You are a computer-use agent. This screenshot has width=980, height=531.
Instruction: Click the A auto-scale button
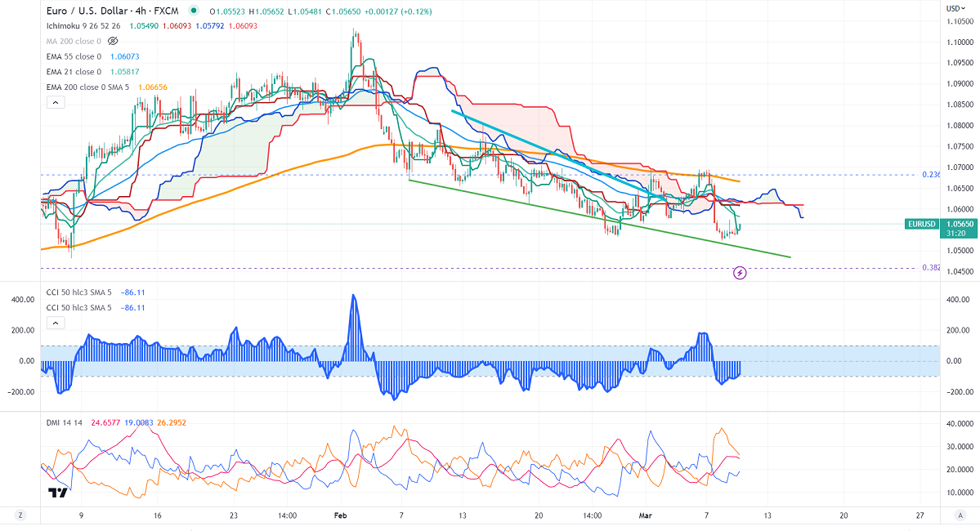[959, 515]
